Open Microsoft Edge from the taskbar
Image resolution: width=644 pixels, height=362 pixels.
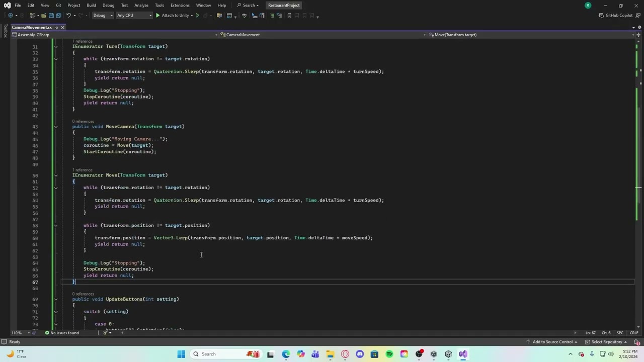click(286, 354)
